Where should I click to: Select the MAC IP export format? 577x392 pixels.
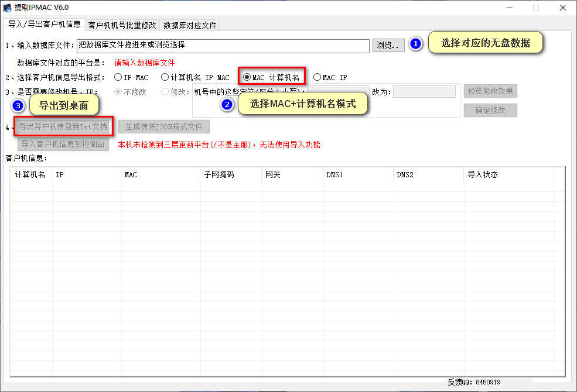tap(316, 77)
